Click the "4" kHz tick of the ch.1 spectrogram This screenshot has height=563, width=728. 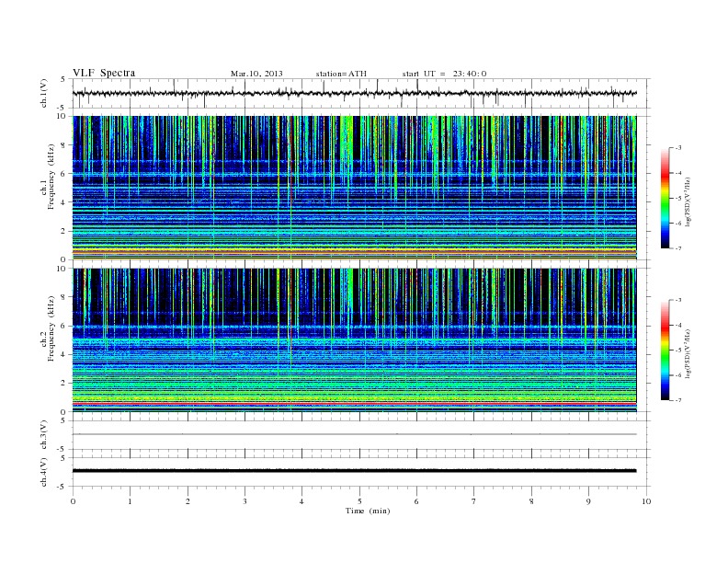tap(64, 202)
